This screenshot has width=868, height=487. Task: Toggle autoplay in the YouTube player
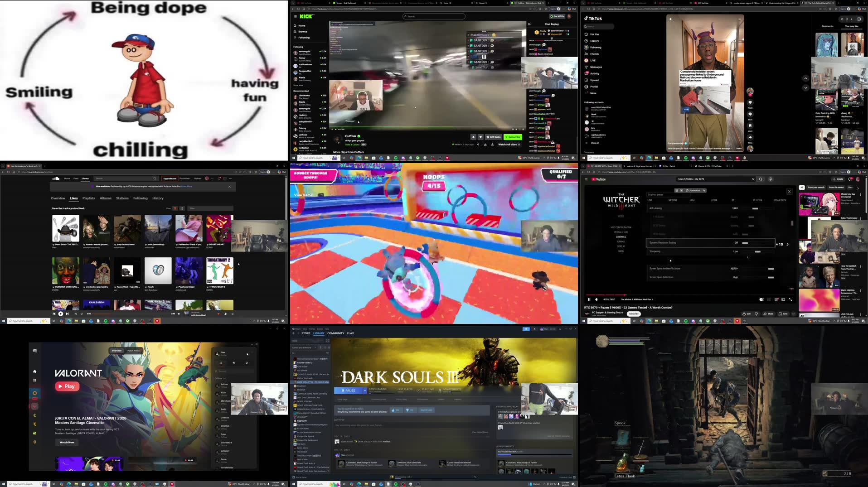[x=761, y=299]
